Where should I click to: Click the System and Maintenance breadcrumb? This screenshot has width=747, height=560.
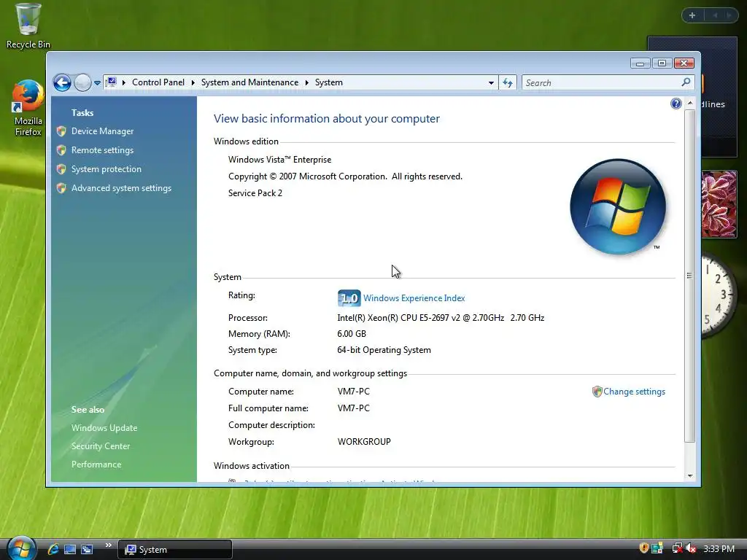coord(249,82)
